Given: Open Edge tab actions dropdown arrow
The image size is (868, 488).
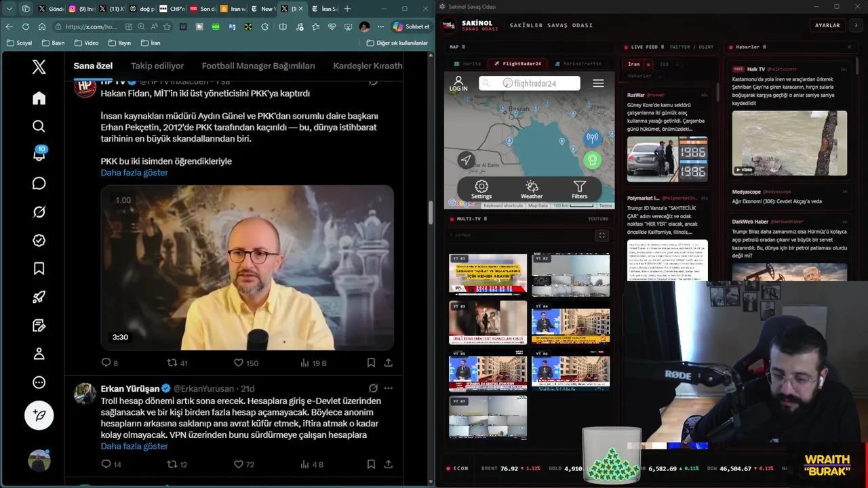Looking at the screenshot, I should click(9, 9).
